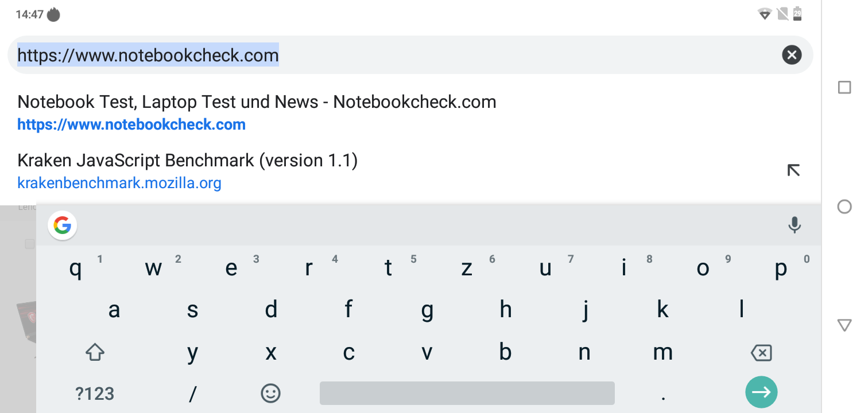Tap the letter m key
868x413 pixels.
point(663,352)
